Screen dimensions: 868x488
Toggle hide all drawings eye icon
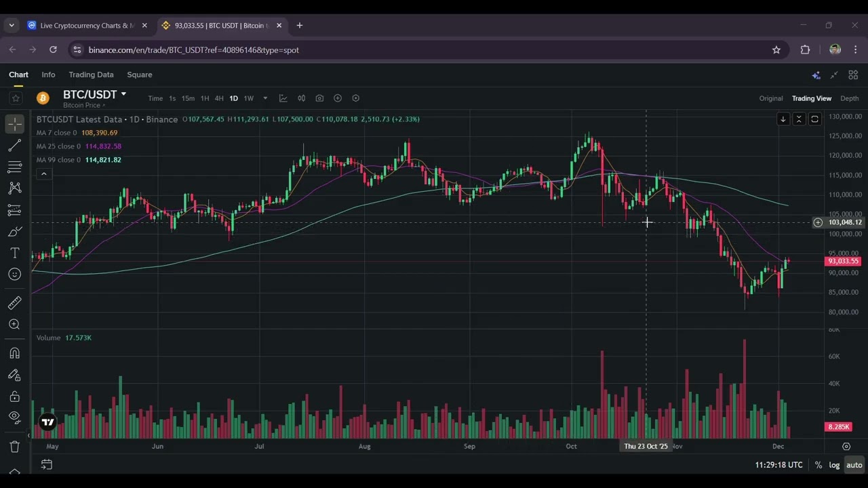14,418
